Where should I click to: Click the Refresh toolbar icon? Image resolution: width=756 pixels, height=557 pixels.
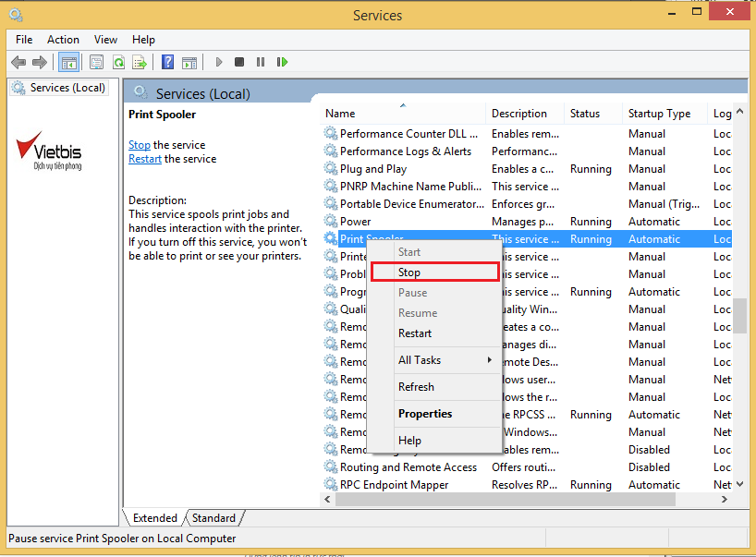click(x=118, y=62)
